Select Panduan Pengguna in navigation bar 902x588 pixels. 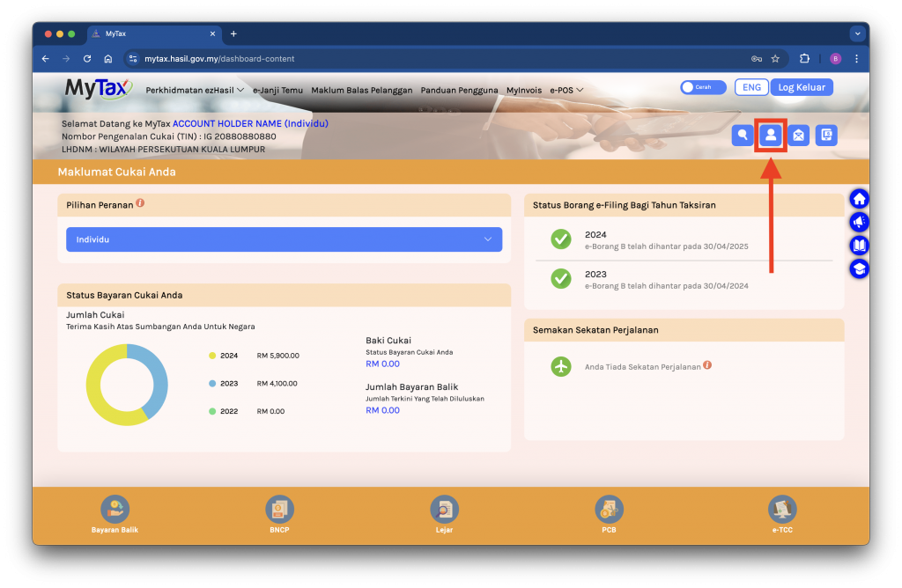[459, 90]
